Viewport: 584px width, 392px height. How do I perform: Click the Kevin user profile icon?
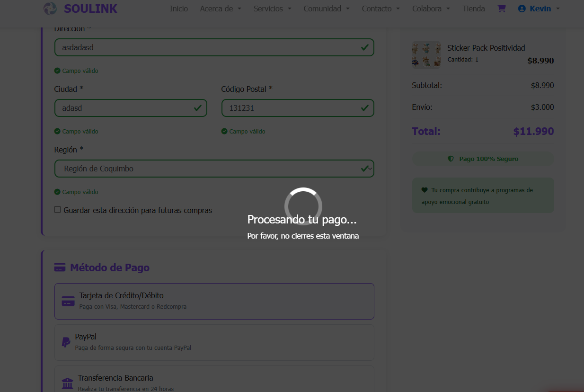pos(522,9)
